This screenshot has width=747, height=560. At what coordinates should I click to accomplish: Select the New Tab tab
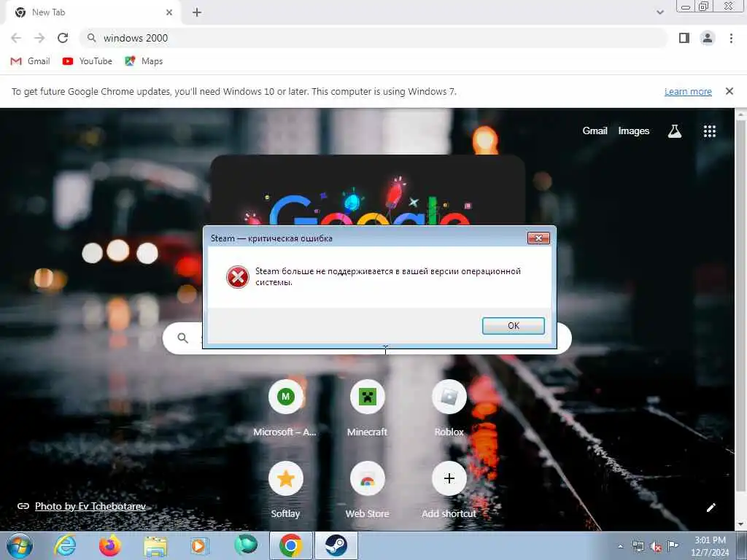pos(93,12)
